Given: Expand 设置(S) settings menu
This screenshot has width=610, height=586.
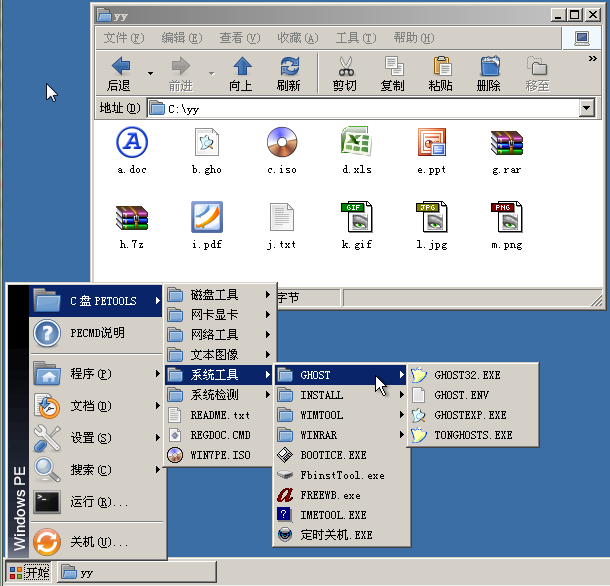Looking at the screenshot, I should click(x=96, y=438).
